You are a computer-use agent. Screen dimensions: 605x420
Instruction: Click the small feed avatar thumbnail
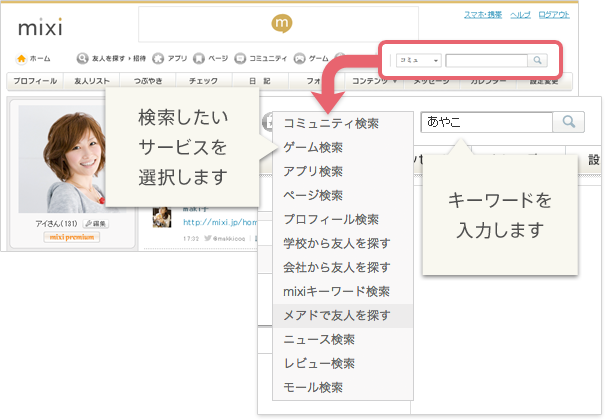[162, 218]
